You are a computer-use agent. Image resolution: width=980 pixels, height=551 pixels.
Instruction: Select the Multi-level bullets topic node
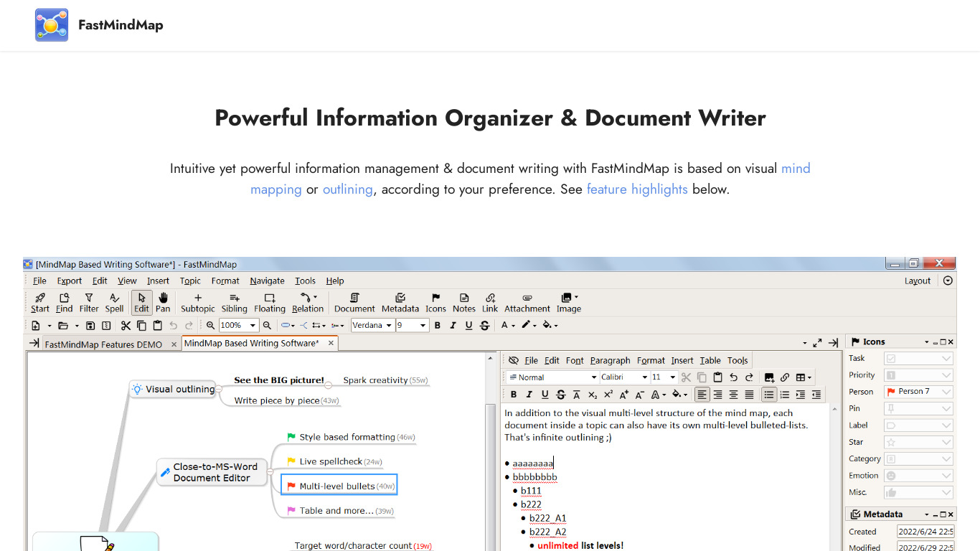coord(338,486)
